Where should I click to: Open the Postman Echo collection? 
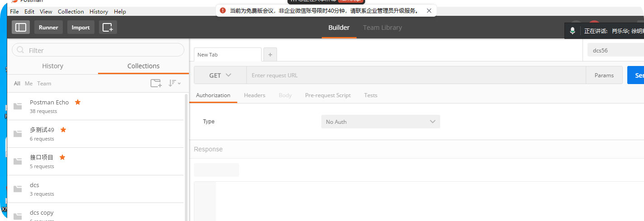[x=95, y=106]
